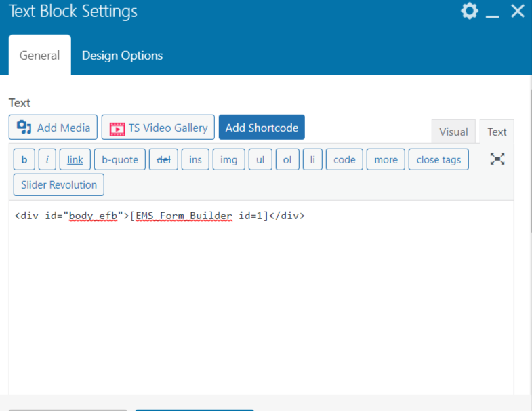Click the Add Shortcode button
Screen dimensions: 532x411
coord(262,128)
